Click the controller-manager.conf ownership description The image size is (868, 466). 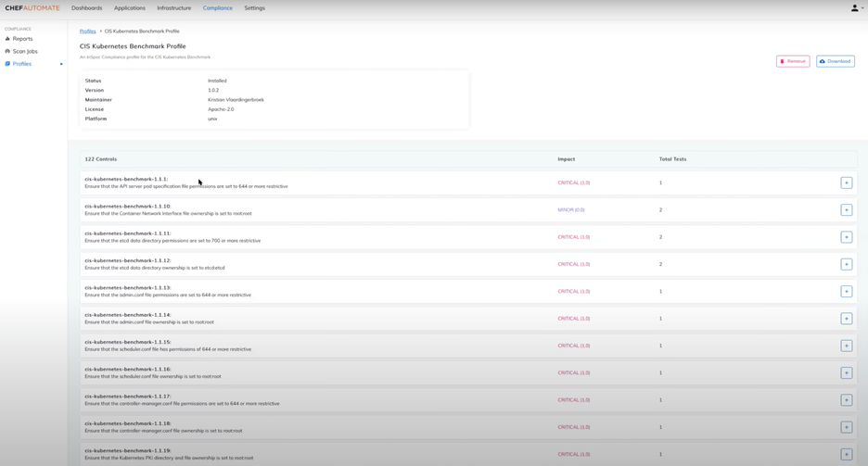[x=163, y=431]
